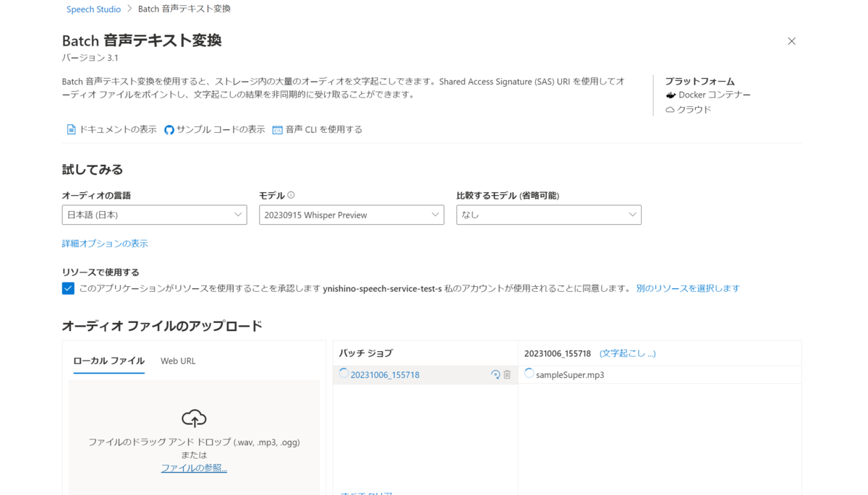Viewport: 868px width, 495px height.
Task: Open the モデル dropdown showing 20230915 Whisper Preview
Action: pyautogui.click(x=352, y=215)
